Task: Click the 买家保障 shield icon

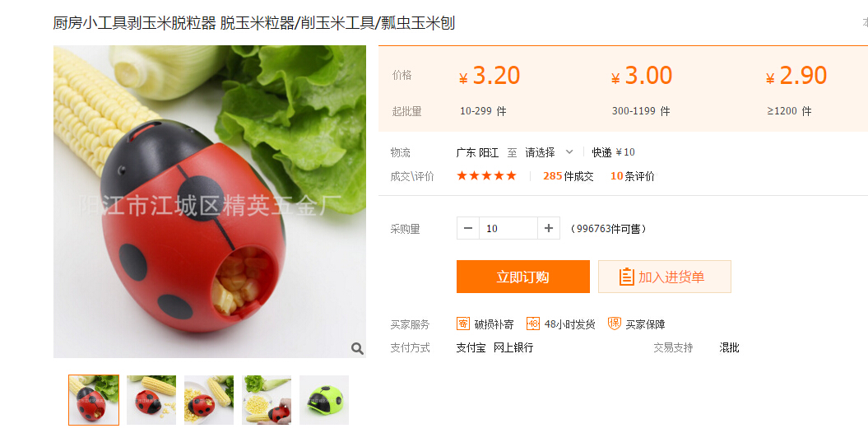Action: click(615, 324)
